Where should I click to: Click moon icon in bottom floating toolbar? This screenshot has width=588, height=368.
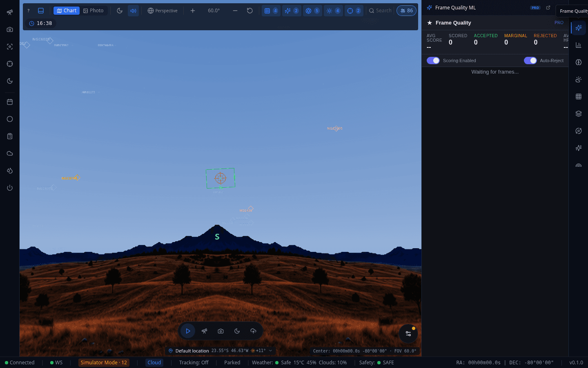(x=237, y=331)
